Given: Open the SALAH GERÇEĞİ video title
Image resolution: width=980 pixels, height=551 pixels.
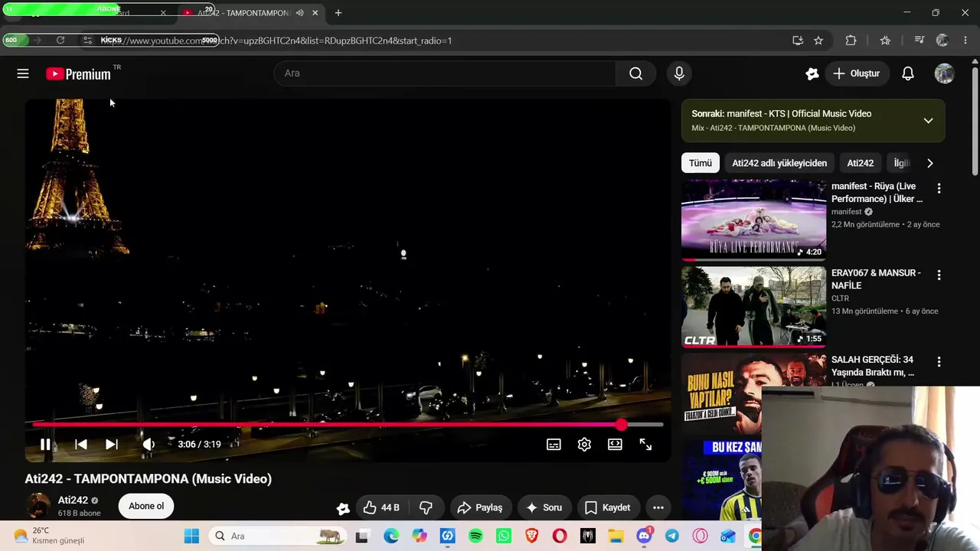Looking at the screenshot, I should coord(873,366).
